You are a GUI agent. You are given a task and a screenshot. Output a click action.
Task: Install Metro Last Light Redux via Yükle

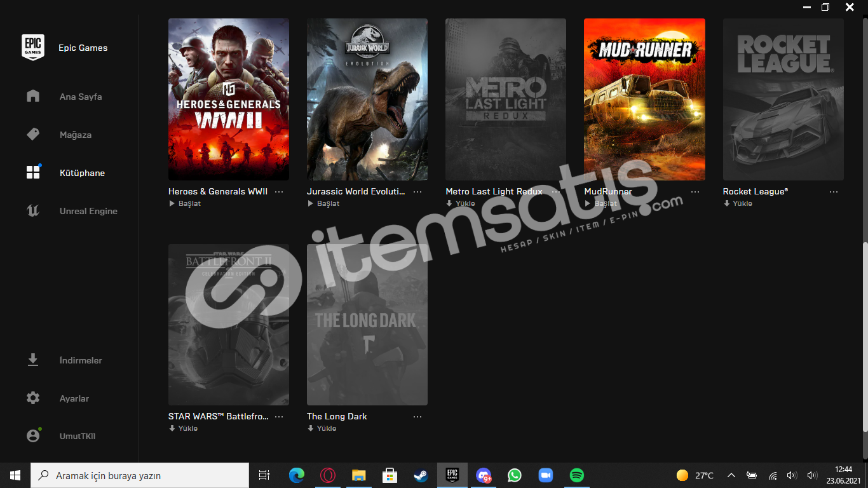tap(461, 203)
